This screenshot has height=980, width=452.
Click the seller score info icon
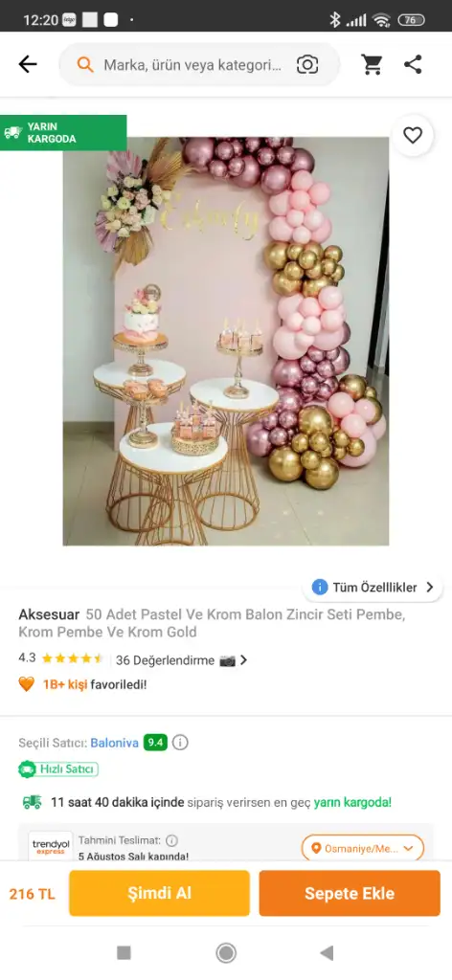[x=180, y=743]
